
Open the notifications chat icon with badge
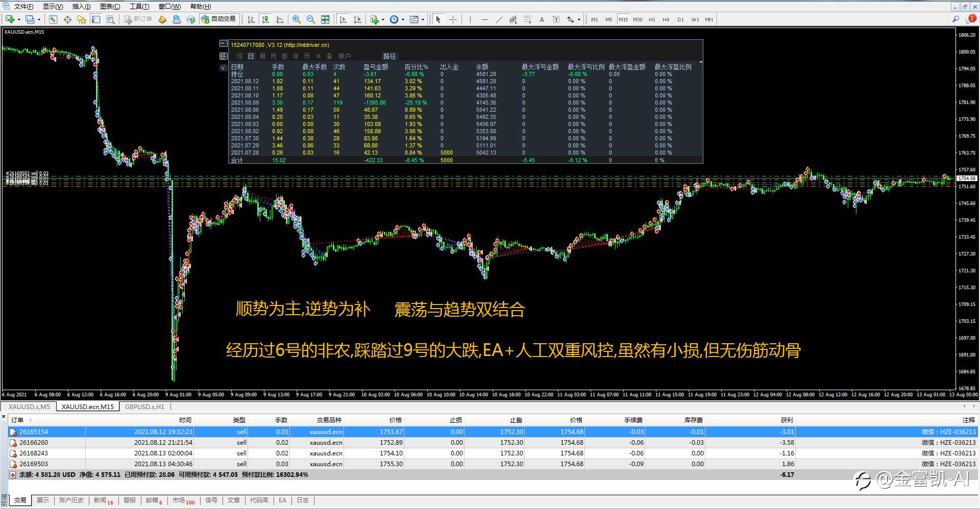(x=971, y=19)
